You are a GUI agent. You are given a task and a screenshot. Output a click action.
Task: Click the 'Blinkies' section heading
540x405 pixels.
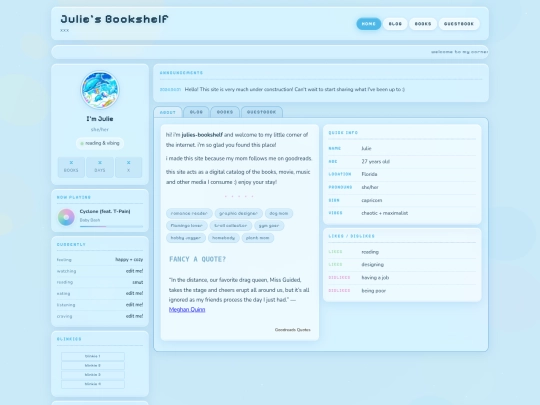69,339
